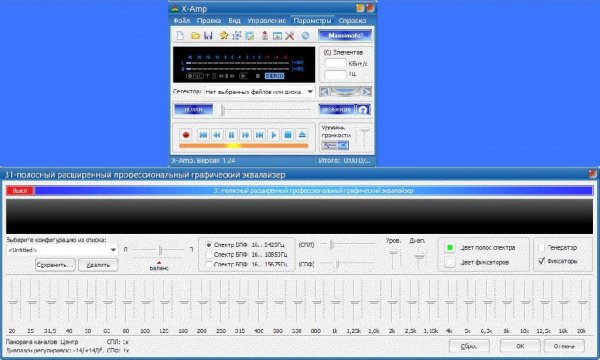Click the edit-note toolbar icon
Viewport: 600px width, 360px height.
tap(249, 36)
